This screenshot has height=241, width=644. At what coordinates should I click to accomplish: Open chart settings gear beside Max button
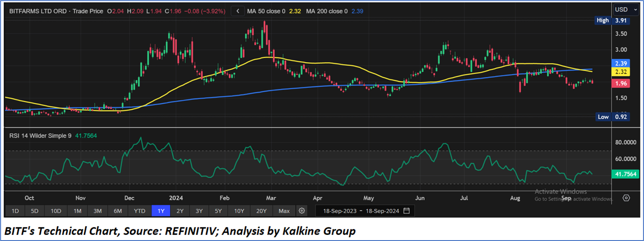point(302,211)
